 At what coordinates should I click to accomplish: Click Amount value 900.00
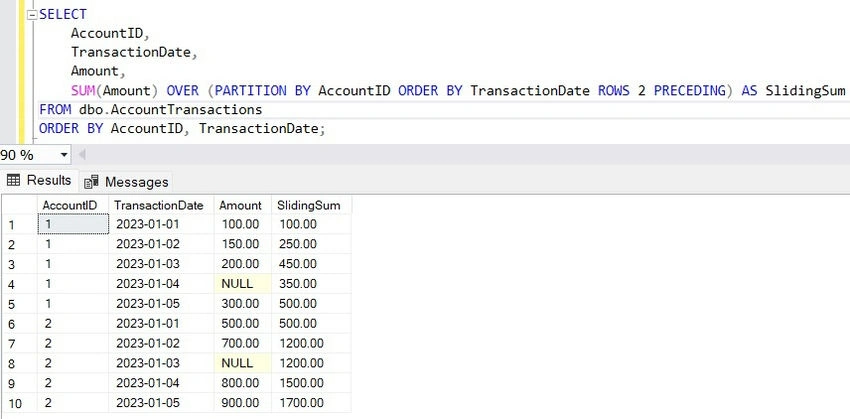pyautogui.click(x=240, y=403)
